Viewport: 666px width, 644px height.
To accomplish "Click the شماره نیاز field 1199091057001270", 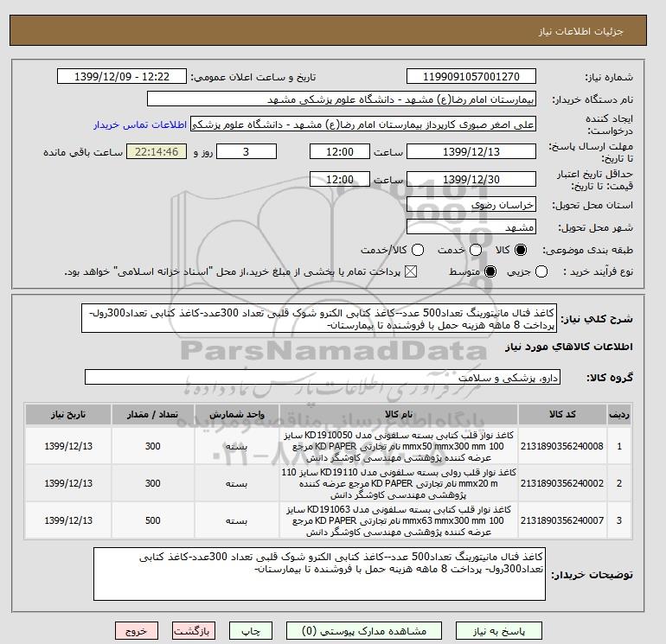I will pyautogui.click(x=471, y=76).
